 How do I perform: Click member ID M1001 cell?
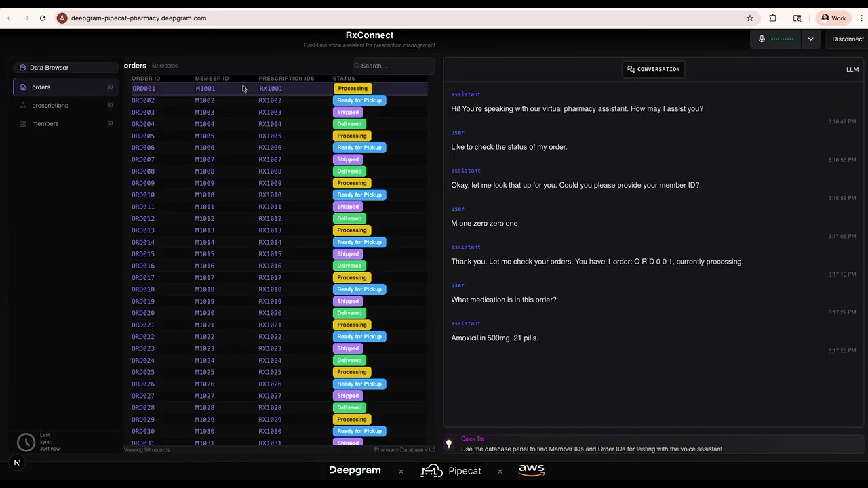click(x=205, y=89)
